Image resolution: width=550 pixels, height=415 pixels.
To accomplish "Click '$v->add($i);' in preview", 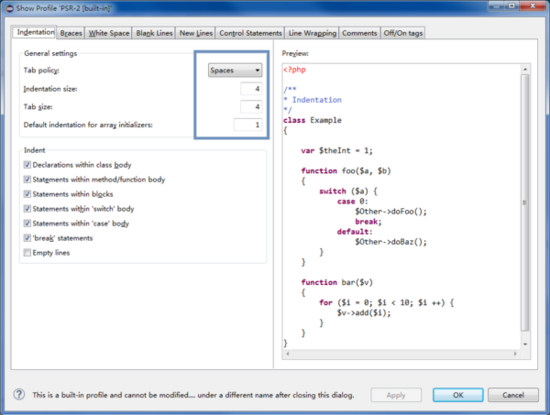I will (364, 313).
